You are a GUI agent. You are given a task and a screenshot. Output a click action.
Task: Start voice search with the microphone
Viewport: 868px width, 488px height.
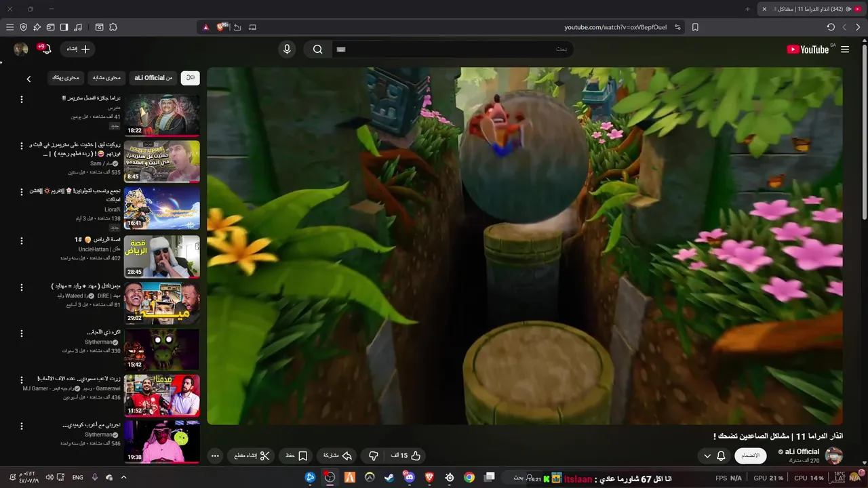point(287,49)
